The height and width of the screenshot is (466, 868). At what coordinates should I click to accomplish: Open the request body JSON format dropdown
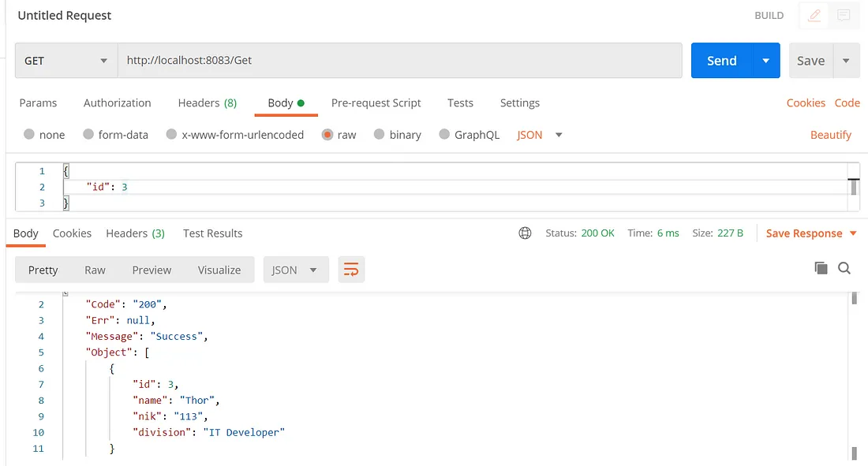pos(539,135)
